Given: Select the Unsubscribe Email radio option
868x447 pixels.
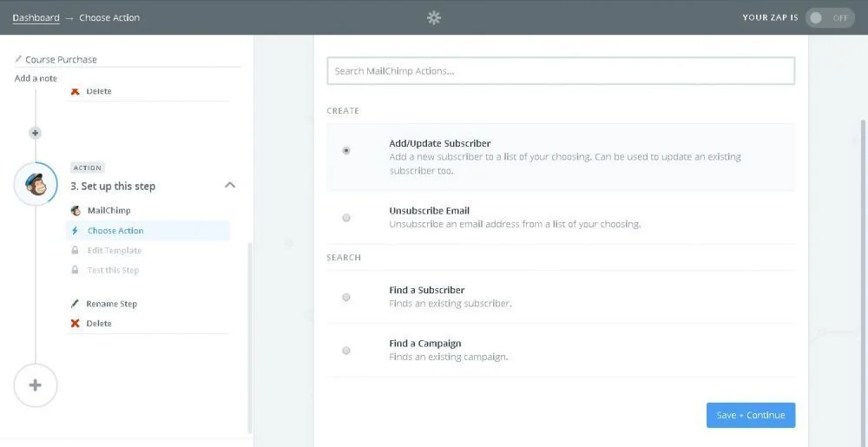Looking at the screenshot, I should 346,218.
